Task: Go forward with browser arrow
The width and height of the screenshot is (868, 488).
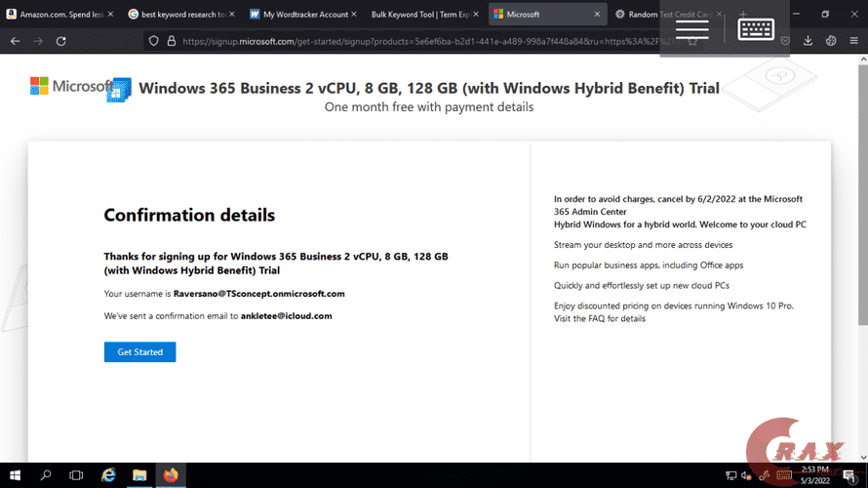Action: 38,41
